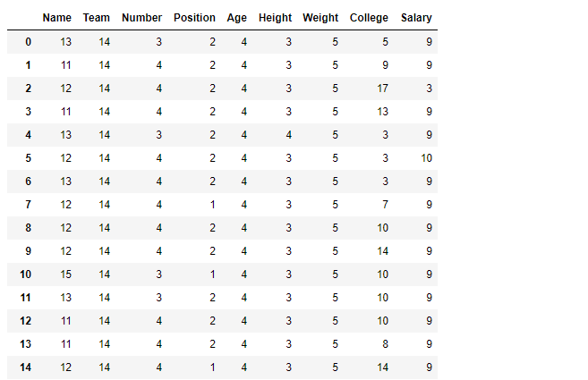The image size is (588, 380).
Task: Select the Number column header
Action: (141, 18)
